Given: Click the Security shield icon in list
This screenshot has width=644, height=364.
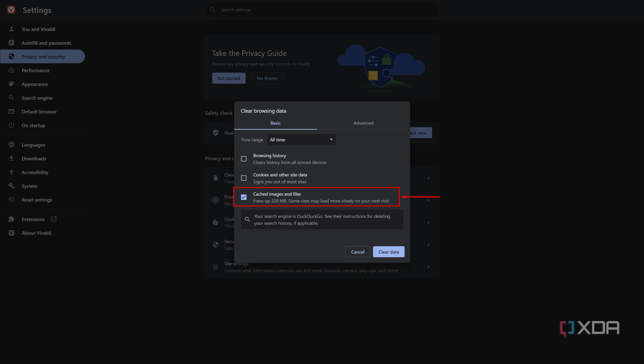Looking at the screenshot, I should (215, 245).
